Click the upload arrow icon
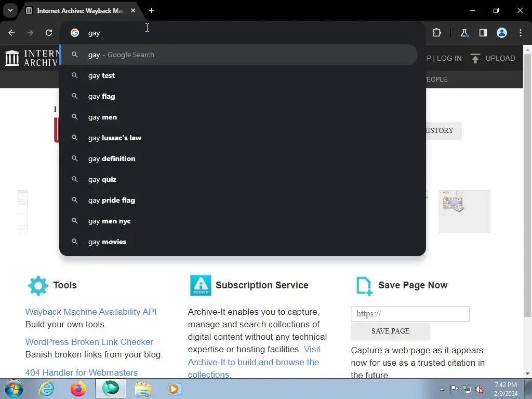 (475, 58)
